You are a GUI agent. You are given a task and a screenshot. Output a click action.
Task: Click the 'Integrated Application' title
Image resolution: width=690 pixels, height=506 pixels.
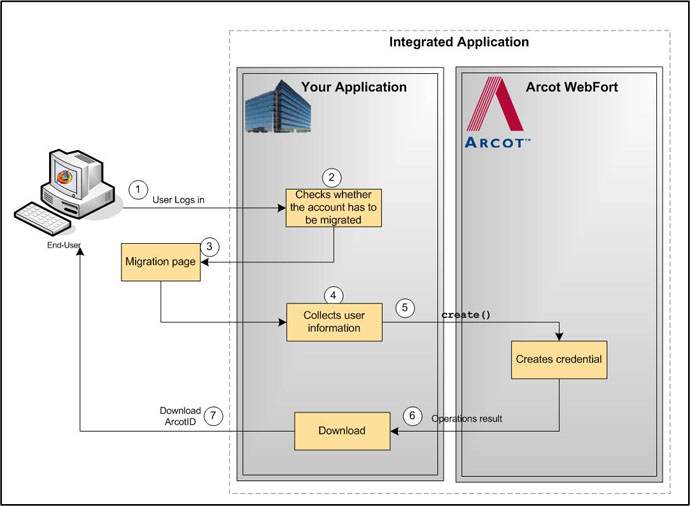[x=459, y=42]
